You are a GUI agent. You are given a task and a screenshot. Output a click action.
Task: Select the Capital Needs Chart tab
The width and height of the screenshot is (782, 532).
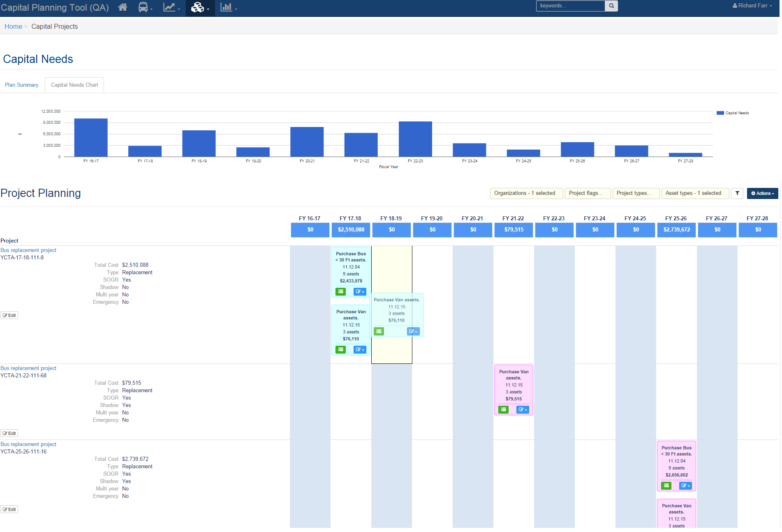coord(74,85)
